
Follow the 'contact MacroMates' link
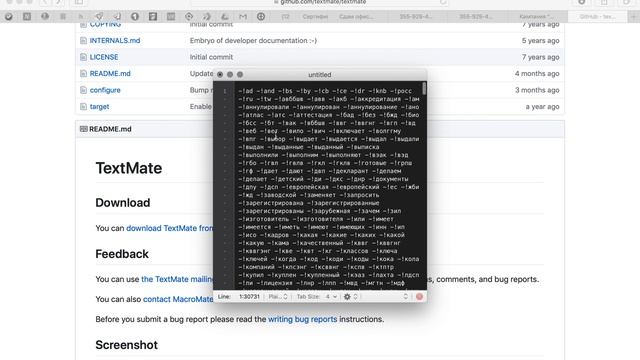coord(178,299)
